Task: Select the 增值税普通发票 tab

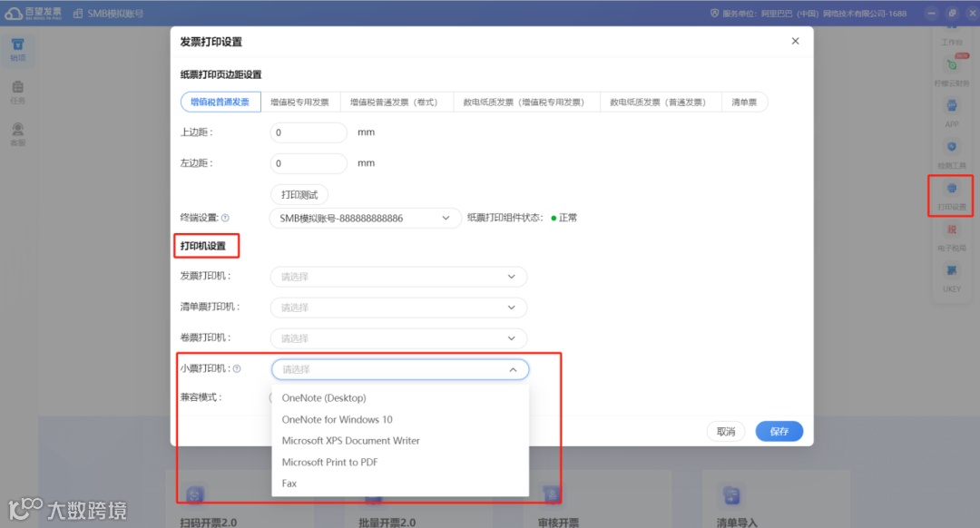Action: pyautogui.click(x=220, y=102)
